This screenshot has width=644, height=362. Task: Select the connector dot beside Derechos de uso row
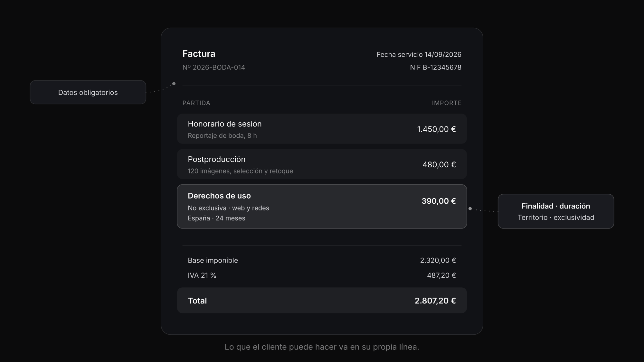click(x=470, y=209)
